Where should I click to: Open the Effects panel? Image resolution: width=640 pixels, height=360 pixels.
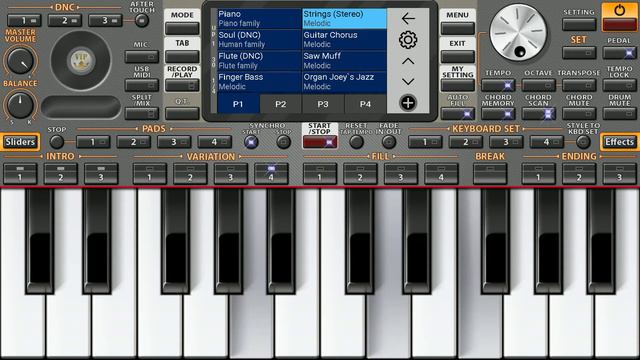[619, 142]
